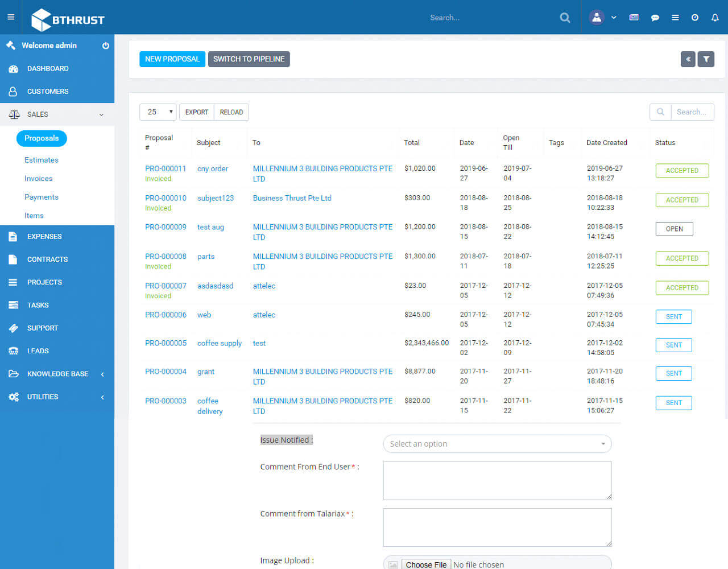Click Comment From End User textbox

pyautogui.click(x=498, y=481)
